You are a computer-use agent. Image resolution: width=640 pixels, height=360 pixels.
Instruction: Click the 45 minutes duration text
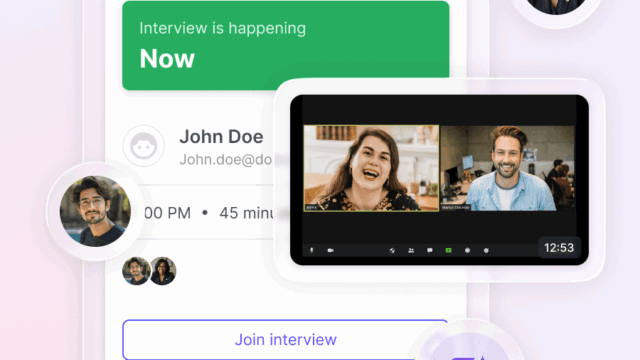(x=246, y=213)
